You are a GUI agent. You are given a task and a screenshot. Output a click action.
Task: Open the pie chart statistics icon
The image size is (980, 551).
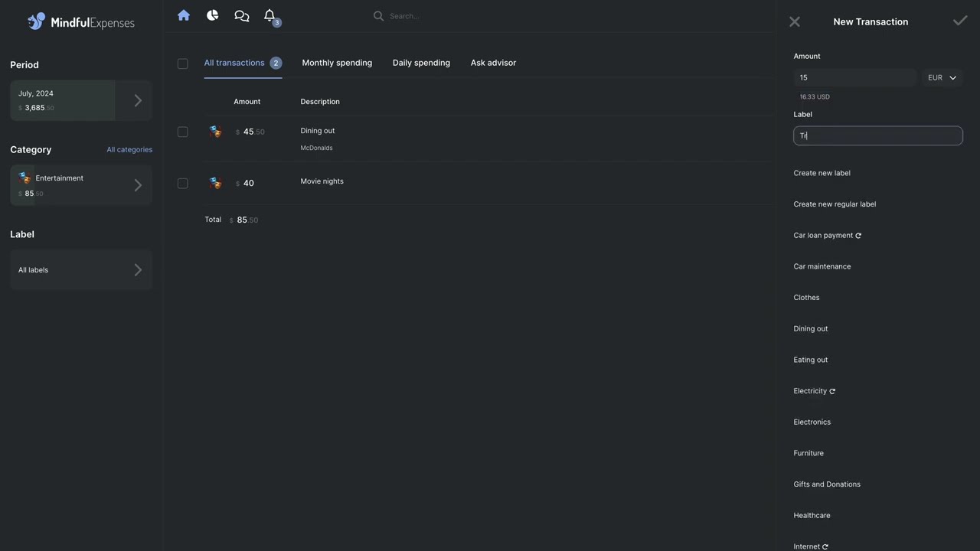213,15
